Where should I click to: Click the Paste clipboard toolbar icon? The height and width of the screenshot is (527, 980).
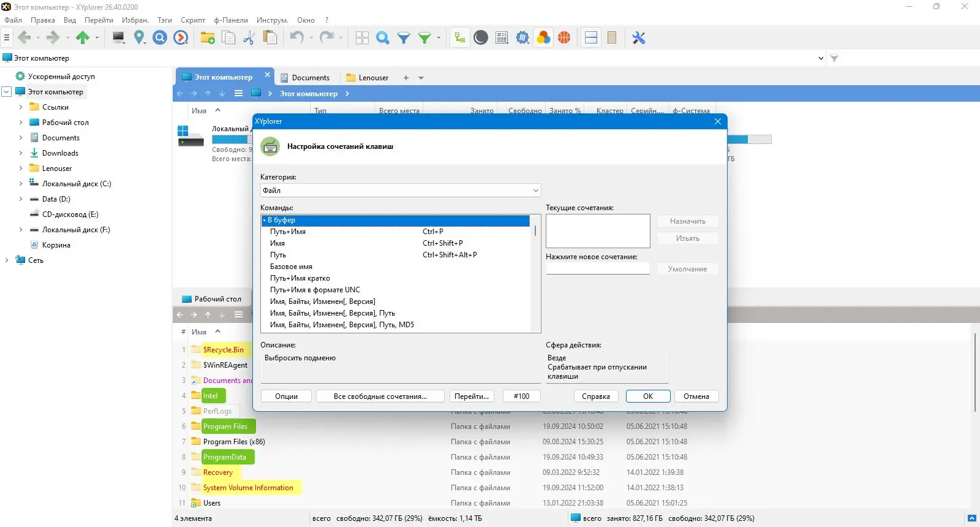(x=269, y=38)
